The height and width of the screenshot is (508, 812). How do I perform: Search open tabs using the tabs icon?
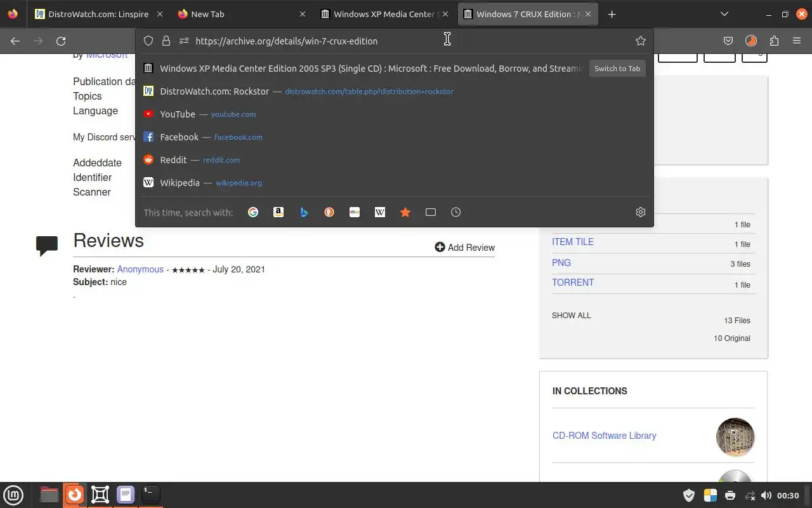[x=431, y=212]
